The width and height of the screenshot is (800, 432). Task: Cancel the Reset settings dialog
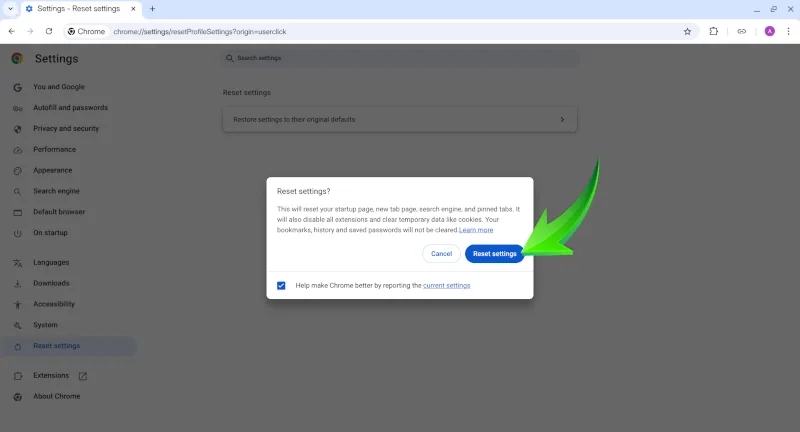[x=441, y=254]
